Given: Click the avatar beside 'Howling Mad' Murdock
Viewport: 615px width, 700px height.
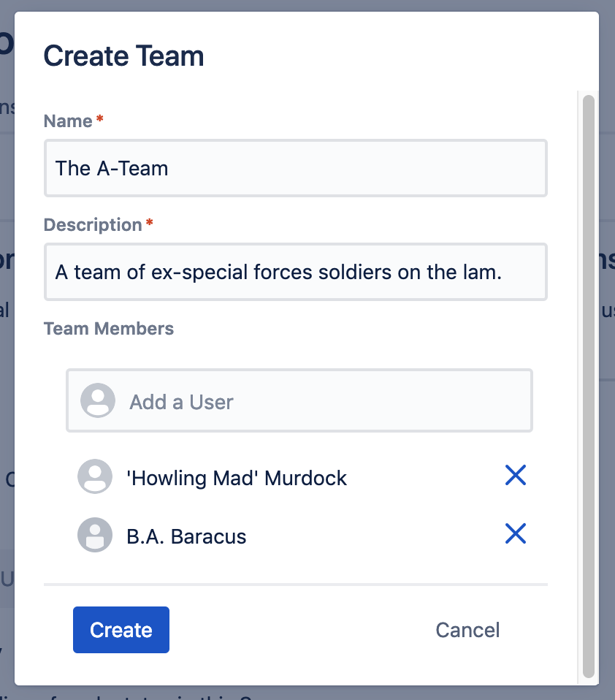Looking at the screenshot, I should pos(95,477).
